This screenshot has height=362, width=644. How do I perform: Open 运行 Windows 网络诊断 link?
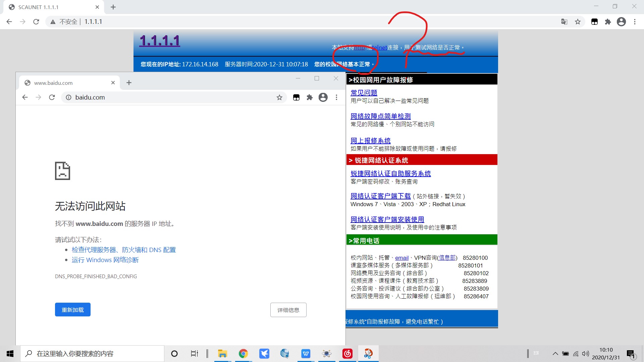(105, 260)
